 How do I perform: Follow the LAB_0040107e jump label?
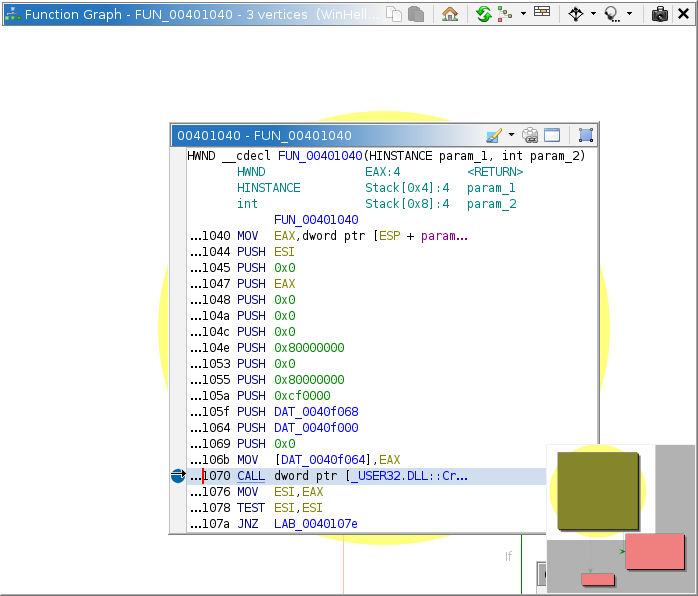[315, 524]
